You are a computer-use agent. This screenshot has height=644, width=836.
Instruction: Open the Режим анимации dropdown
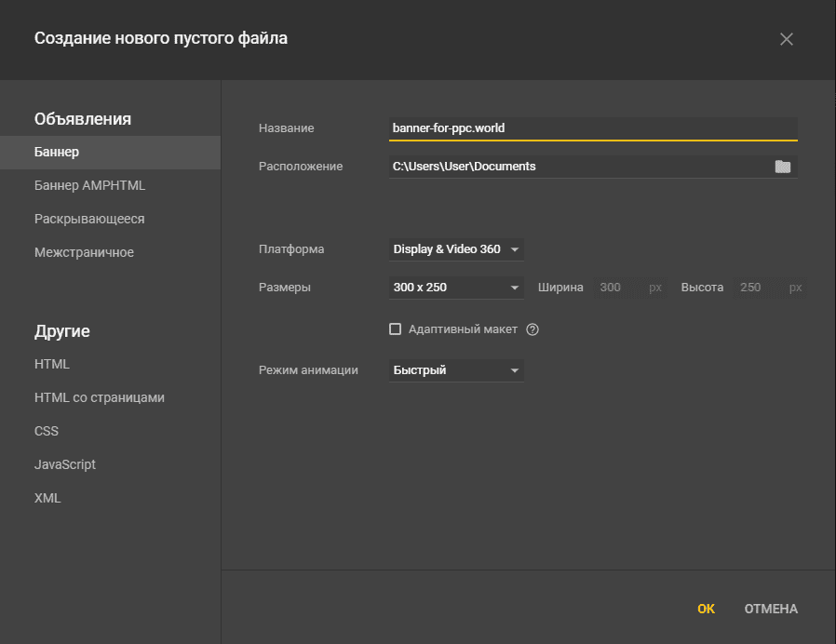(456, 370)
